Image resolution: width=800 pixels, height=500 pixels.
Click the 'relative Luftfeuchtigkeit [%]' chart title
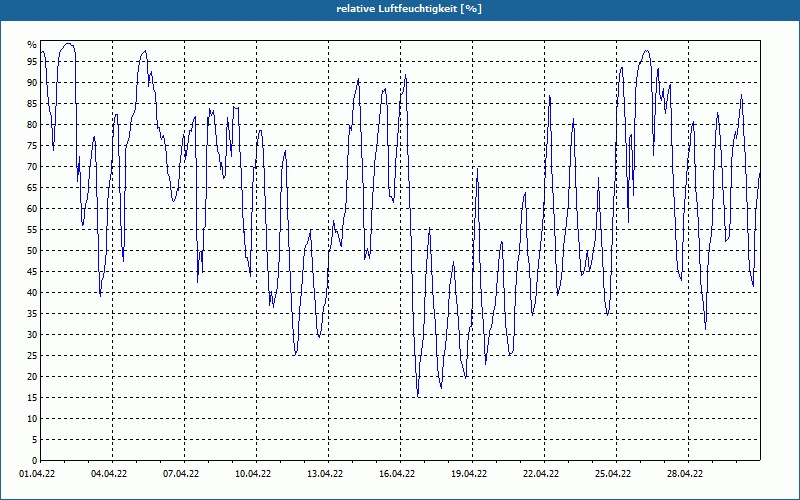(x=409, y=9)
